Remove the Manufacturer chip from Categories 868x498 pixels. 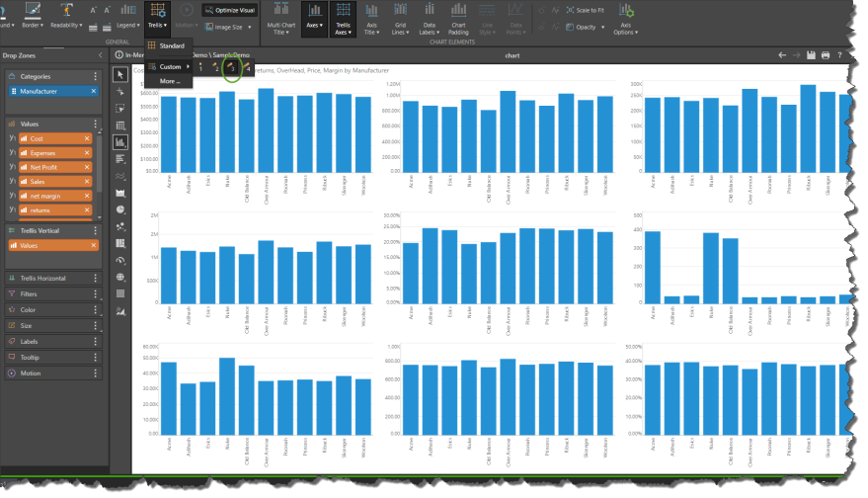click(x=94, y=91)
